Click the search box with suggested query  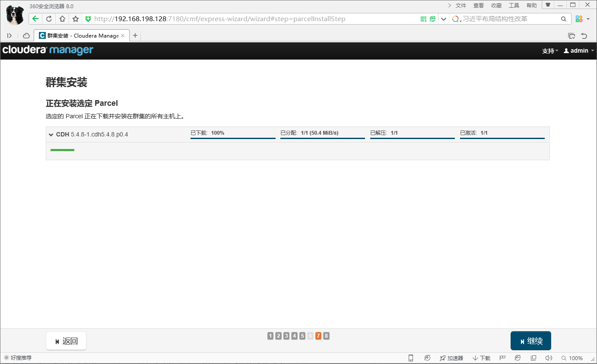pyautogui.click(x=510, y=19)
